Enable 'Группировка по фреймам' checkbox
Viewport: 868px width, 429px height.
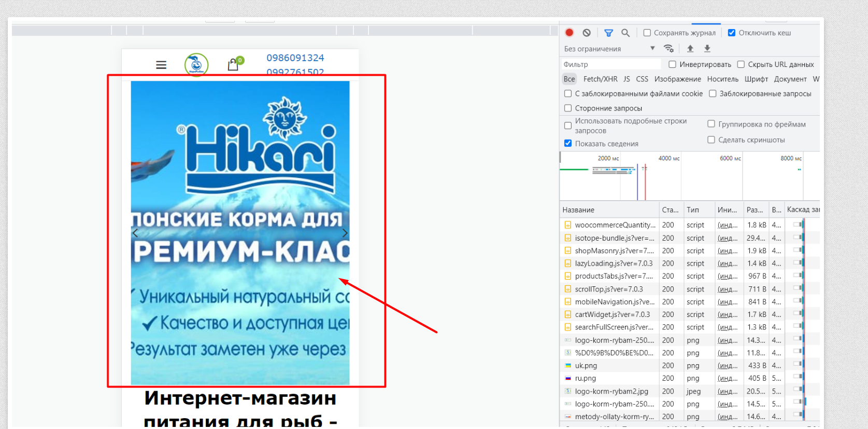[x=712, y=124]
